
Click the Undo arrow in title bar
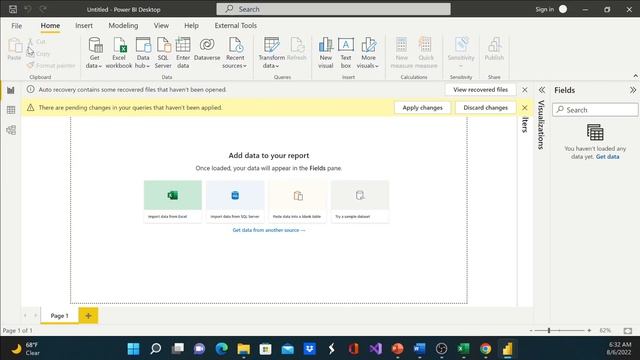pyautogui.click(x=28, y=9)
